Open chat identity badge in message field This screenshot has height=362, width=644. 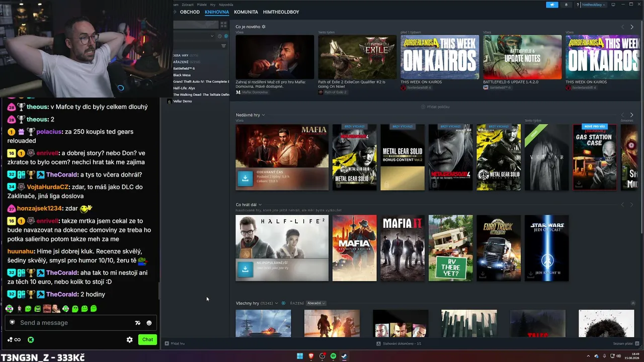13,322
